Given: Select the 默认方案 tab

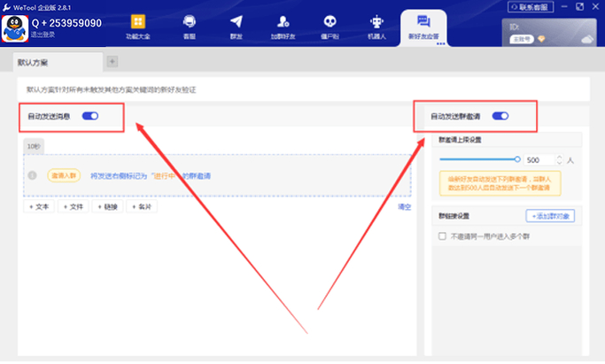Looking at the screenshot, I should tap(58, 62).
